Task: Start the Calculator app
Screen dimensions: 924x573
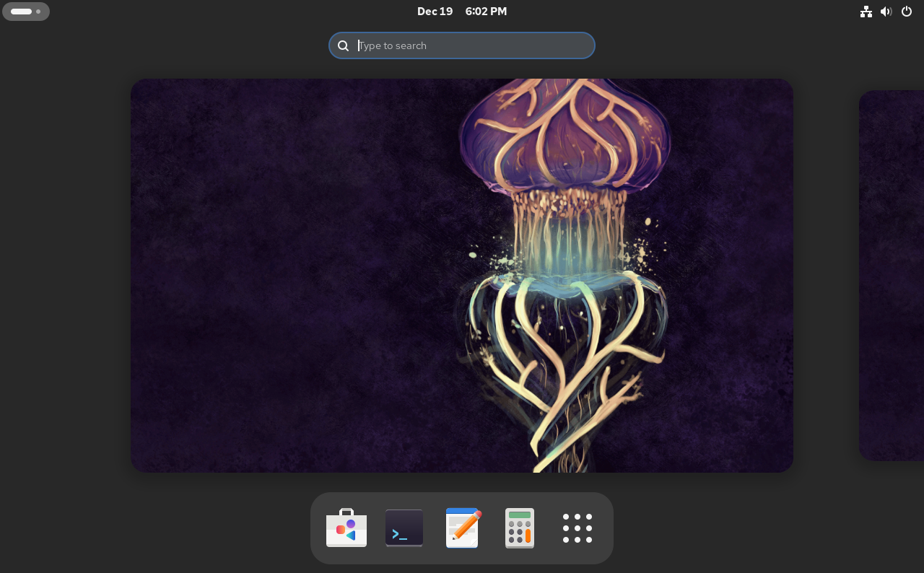Action: click(519, 528)
